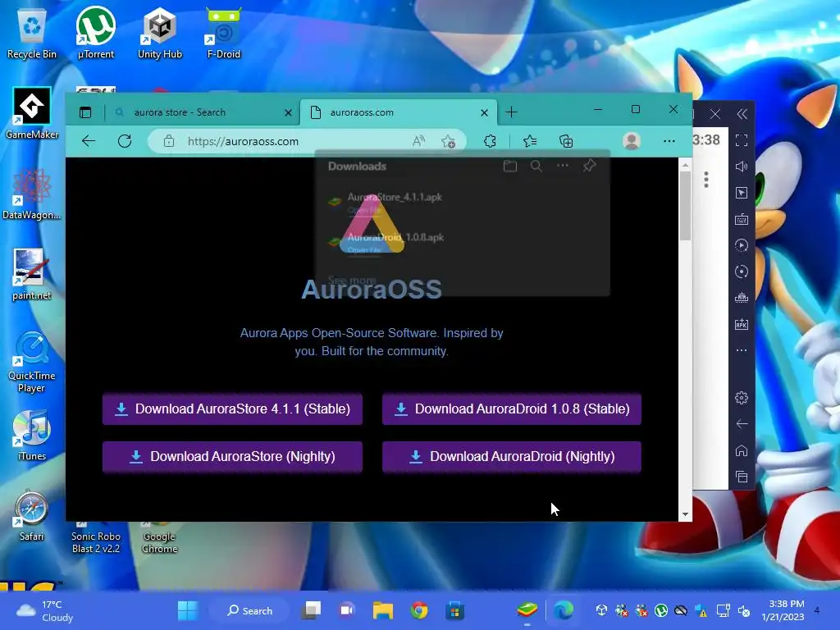Close the aurora store - Search tab
The width and height of the screenshot is (840, 630).
click(x=288, y=112)
